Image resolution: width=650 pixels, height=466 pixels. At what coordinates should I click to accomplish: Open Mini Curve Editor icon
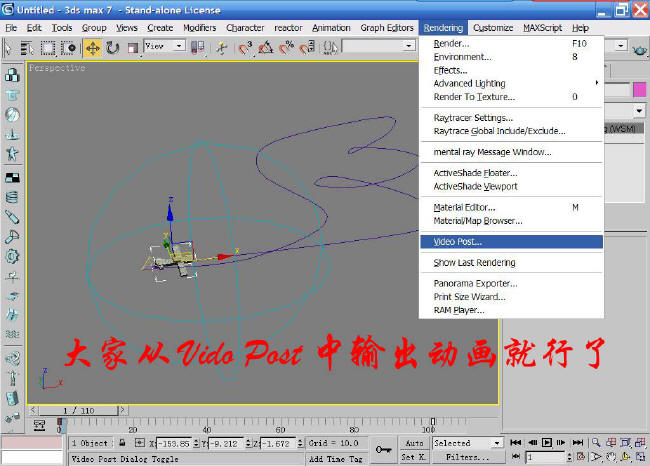click(x=40, y=425)
